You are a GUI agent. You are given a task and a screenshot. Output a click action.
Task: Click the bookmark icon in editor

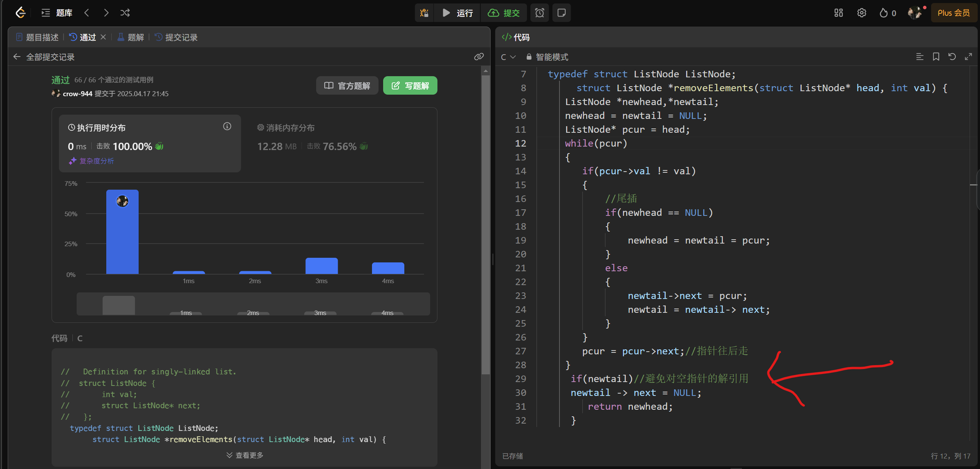click(936, 57)
